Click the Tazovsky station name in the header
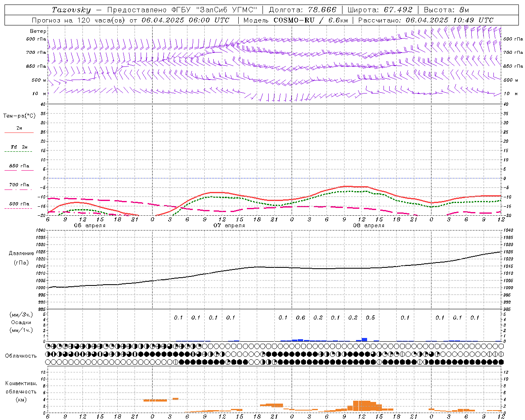This screenshot has width=525, height=420. tap(71, 10)
